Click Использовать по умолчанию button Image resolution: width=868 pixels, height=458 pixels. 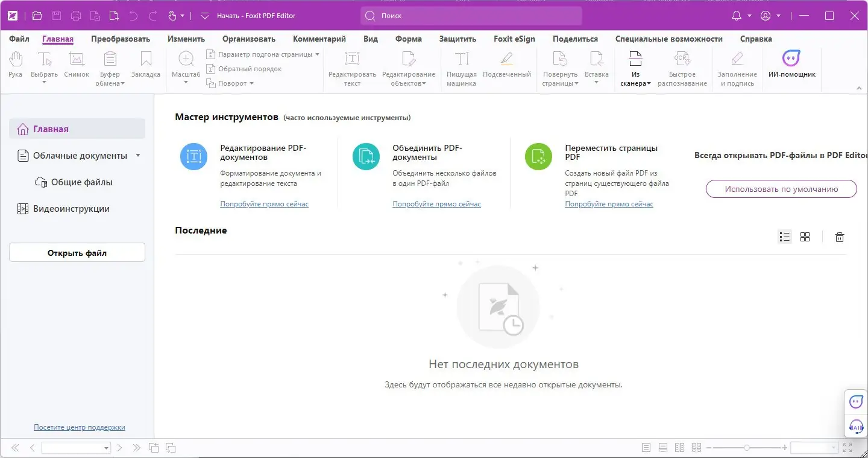781,189
